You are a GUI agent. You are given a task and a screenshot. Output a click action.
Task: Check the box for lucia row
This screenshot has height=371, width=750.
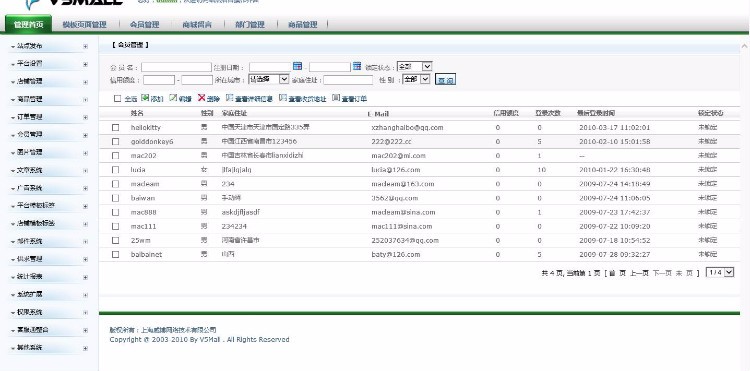pyautogui.click(x=115, y=170)
